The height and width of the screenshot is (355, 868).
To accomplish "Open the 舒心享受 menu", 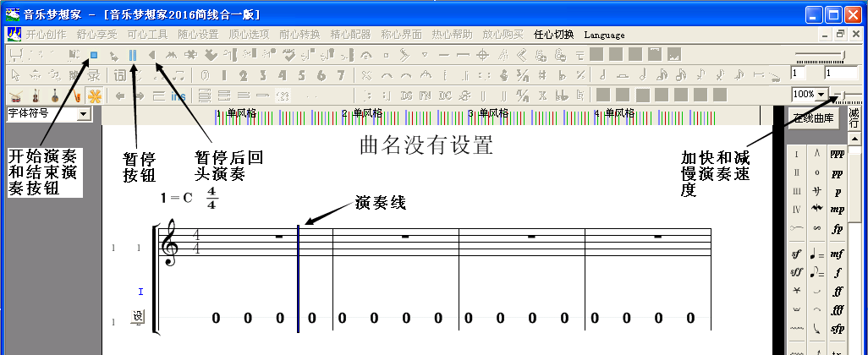I will click(97, 35).
